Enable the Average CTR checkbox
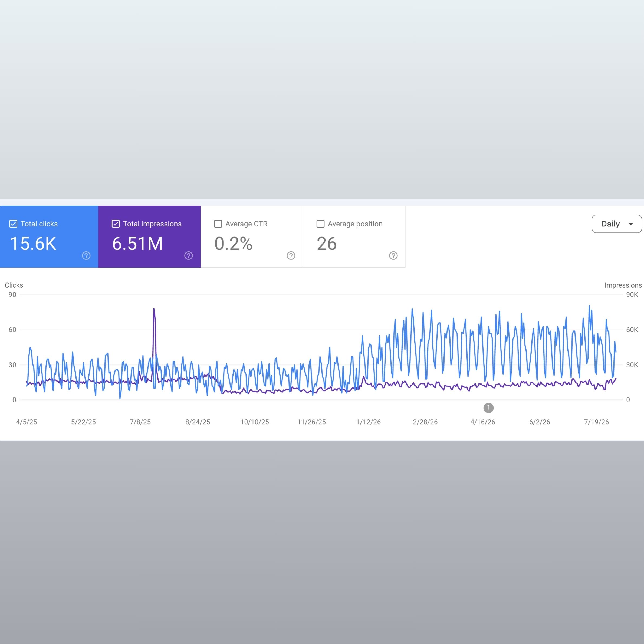Screen dimensions: 644x644 pos(218,224)
